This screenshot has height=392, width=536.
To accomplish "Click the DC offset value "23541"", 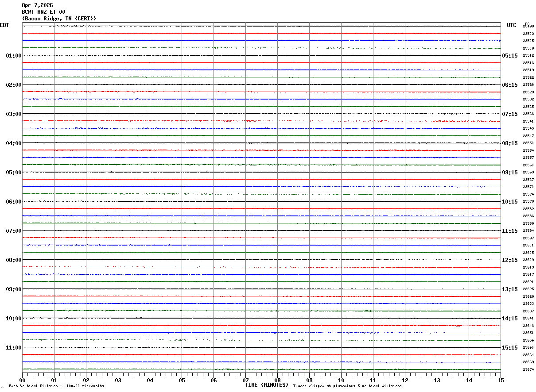I will (528, 121).
